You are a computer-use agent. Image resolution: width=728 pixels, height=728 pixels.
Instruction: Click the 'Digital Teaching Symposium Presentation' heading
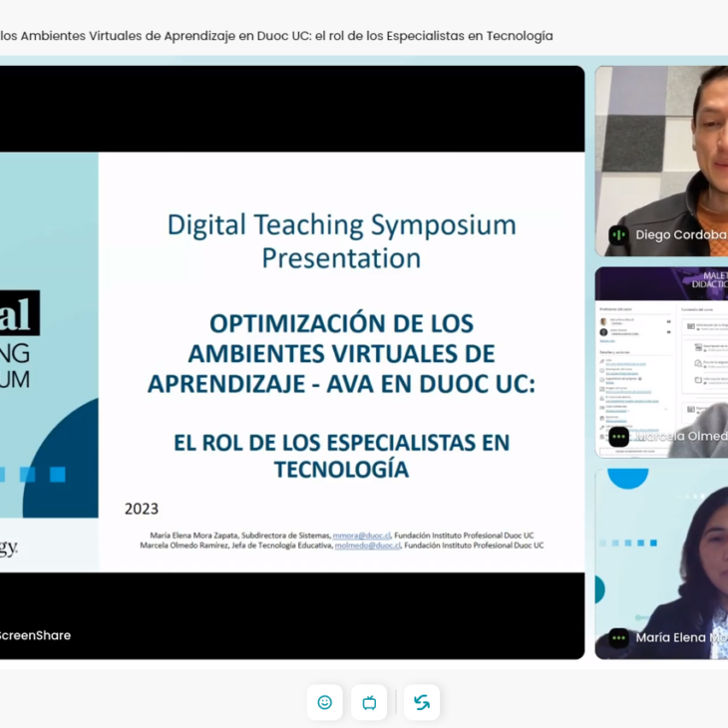(x=342, y=241)
